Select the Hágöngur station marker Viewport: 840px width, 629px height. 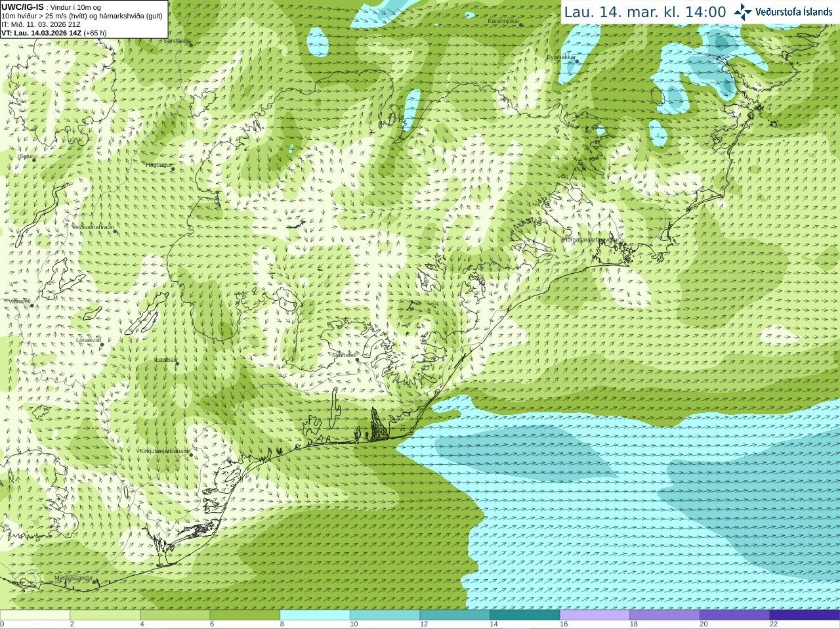coord(173,169)
